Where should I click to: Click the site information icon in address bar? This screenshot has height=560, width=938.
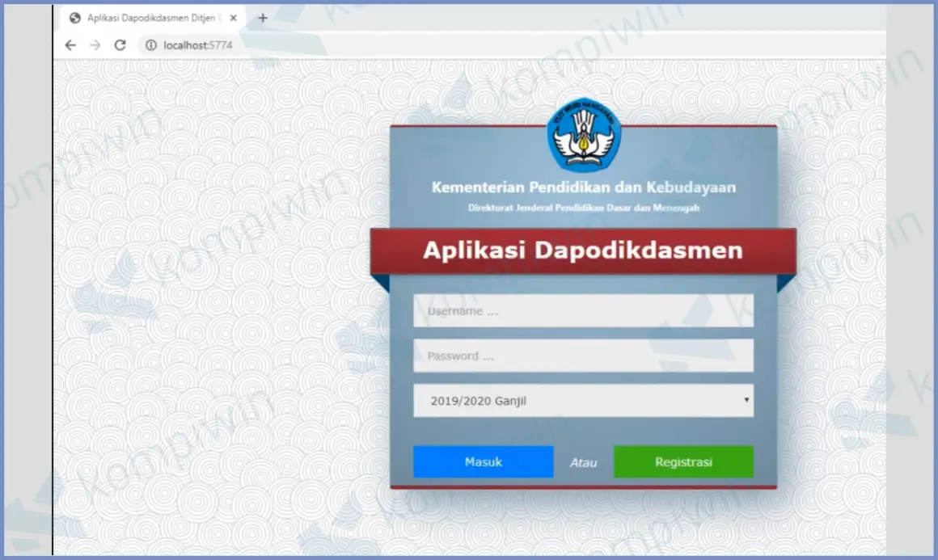(x=150, y=45)
